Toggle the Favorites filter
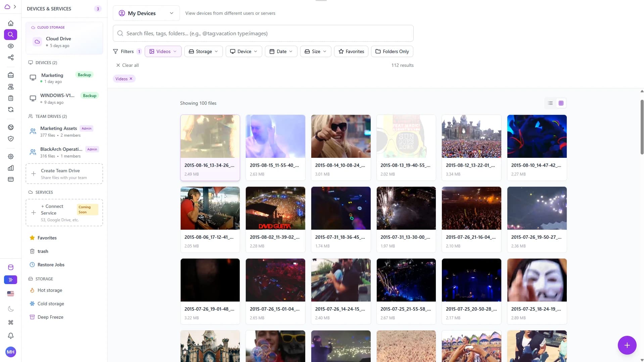This screenshot has width=644, height=362. coord(351,51)
